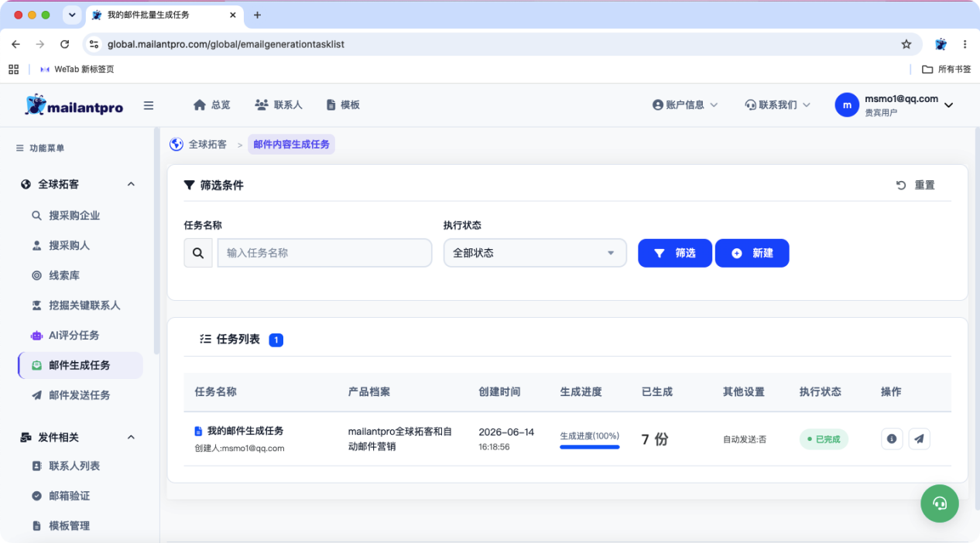The width and height of the screenshot is (980, 543).
Task: Click the browser address bar URL
Action: 226,44
